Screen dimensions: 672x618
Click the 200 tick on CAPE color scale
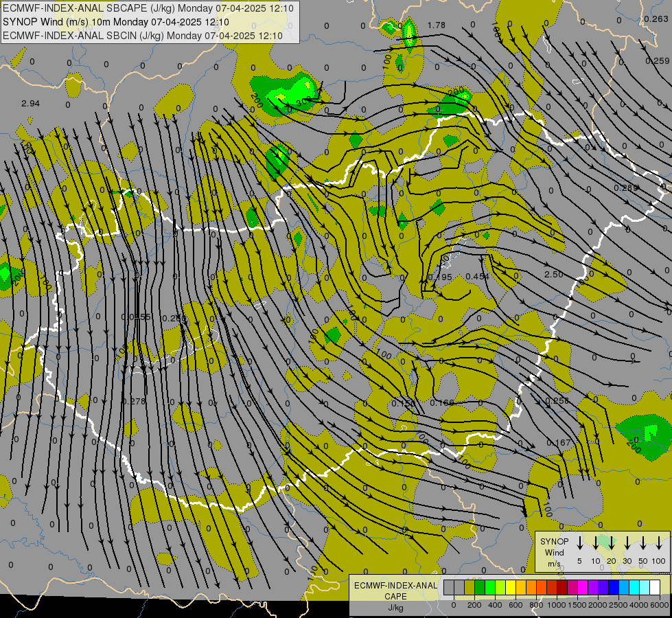coord(474,605)
